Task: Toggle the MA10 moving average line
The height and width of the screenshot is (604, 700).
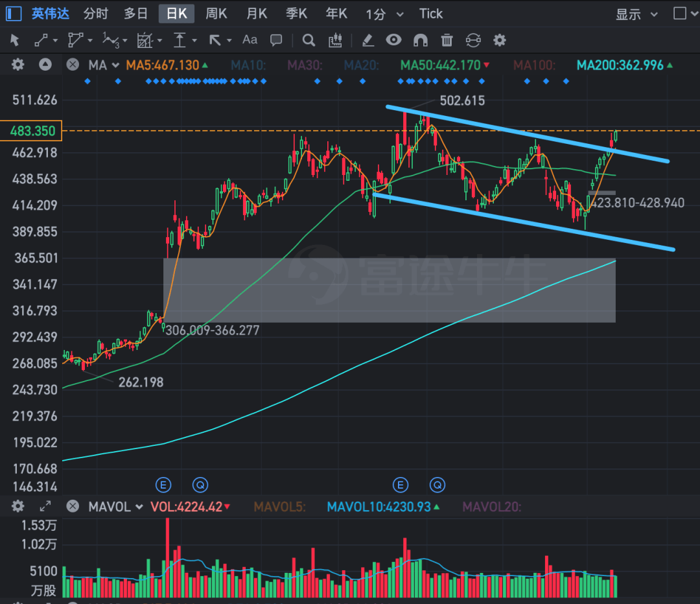Action: click(248, 65)
